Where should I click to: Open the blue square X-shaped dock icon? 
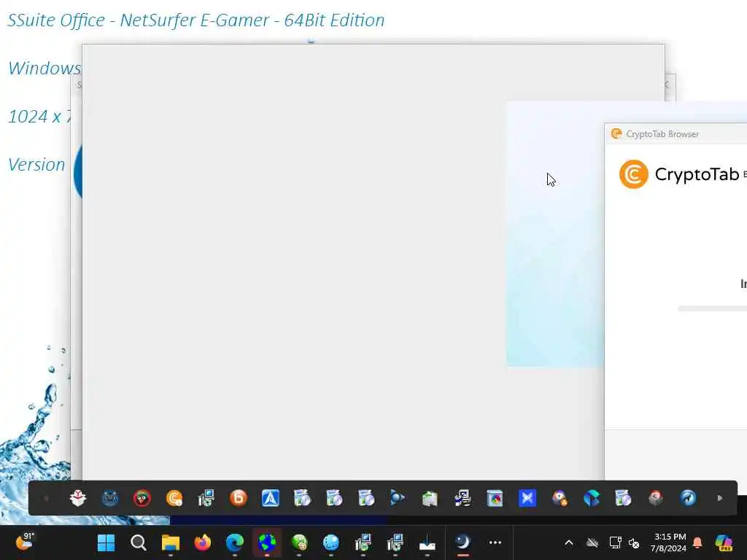click(x=527, y=498)
